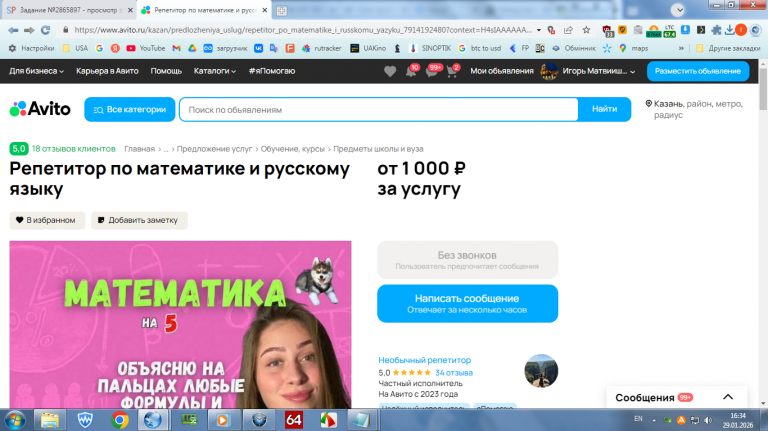This screenshot has height=431, width=768.
Task: Expand Сообщения chat panel chevron
Action: pyautogui.click(x=728, y=397)
